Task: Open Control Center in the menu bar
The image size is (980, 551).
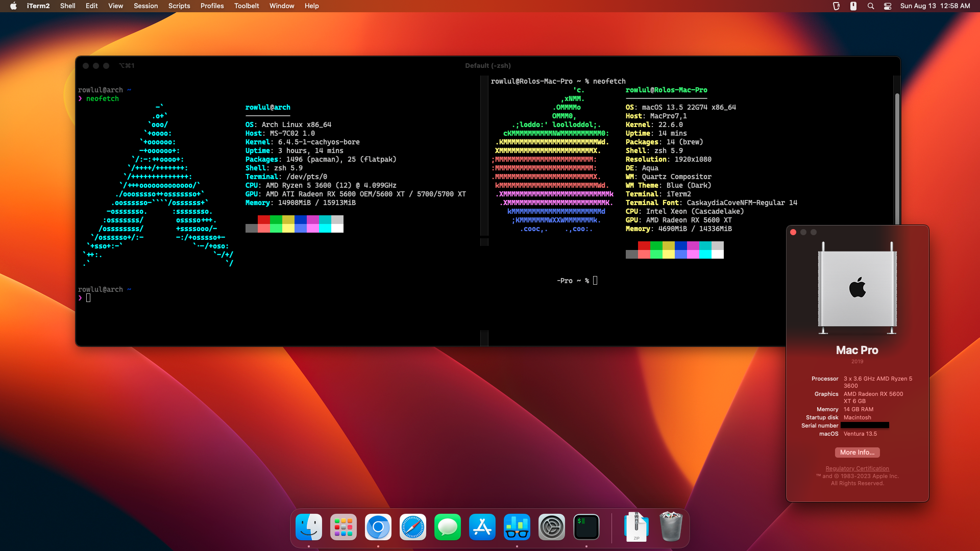Action: (888, 6)
